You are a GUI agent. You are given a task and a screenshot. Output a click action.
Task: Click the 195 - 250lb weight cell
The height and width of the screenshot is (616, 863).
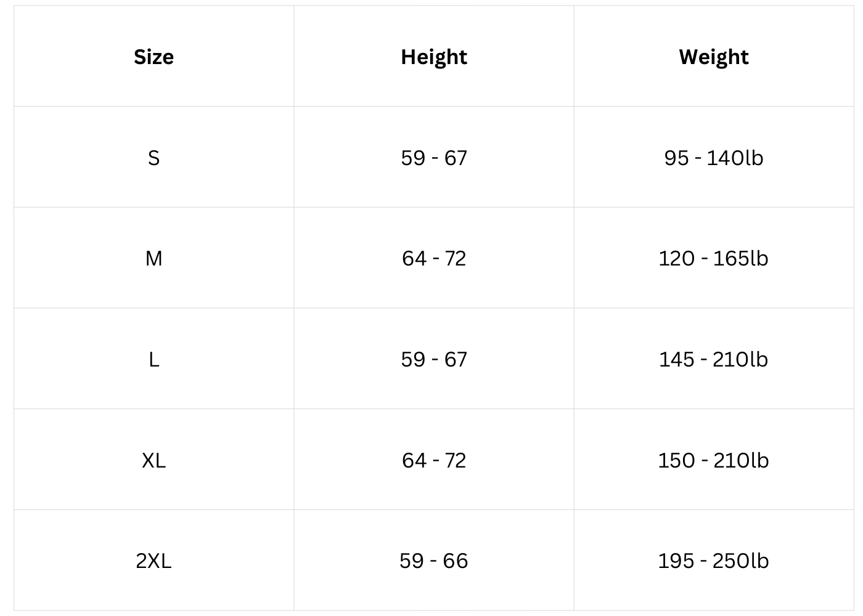(714, 561)
